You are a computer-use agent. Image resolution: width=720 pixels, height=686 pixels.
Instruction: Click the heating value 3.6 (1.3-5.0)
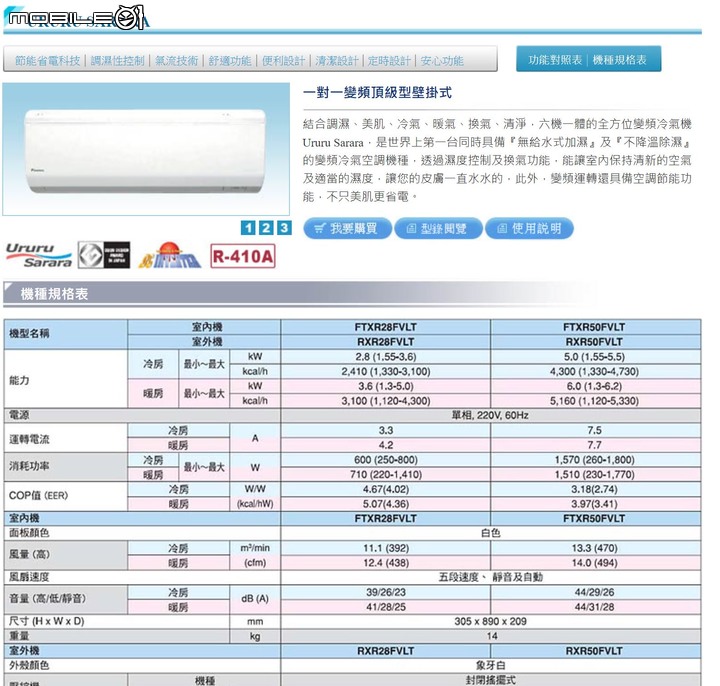[x=386, y=386]
